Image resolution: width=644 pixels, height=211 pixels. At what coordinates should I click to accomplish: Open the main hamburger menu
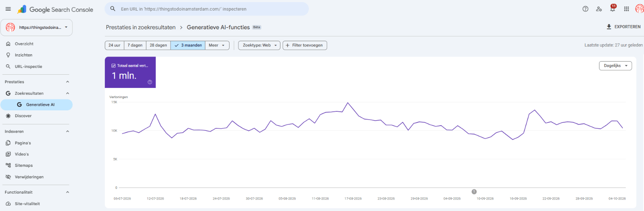tap(8, 8)
